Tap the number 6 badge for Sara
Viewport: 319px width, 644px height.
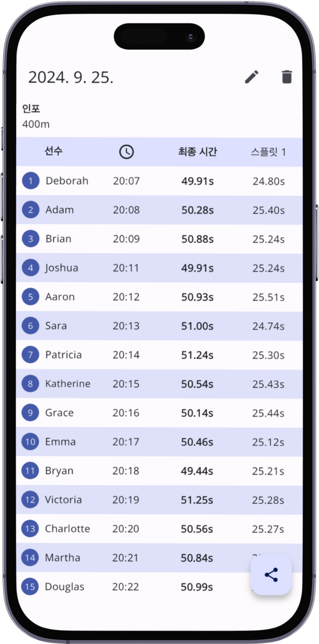click(x=31, y=326)
